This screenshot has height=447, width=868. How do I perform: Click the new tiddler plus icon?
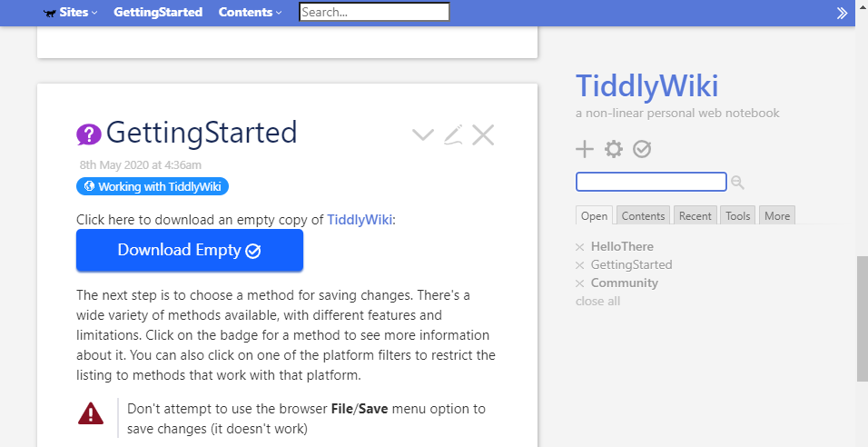(x=585, y=149)
